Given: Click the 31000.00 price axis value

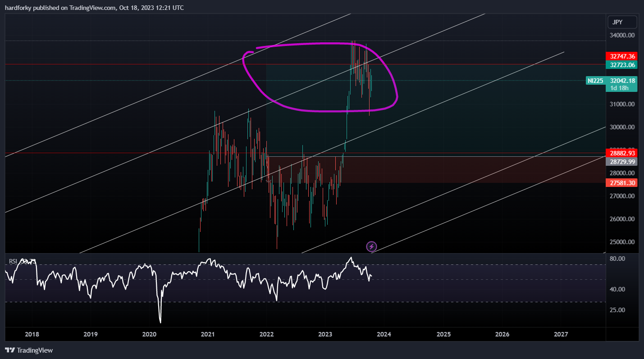Looking at the screenshot, I should 622,104.
